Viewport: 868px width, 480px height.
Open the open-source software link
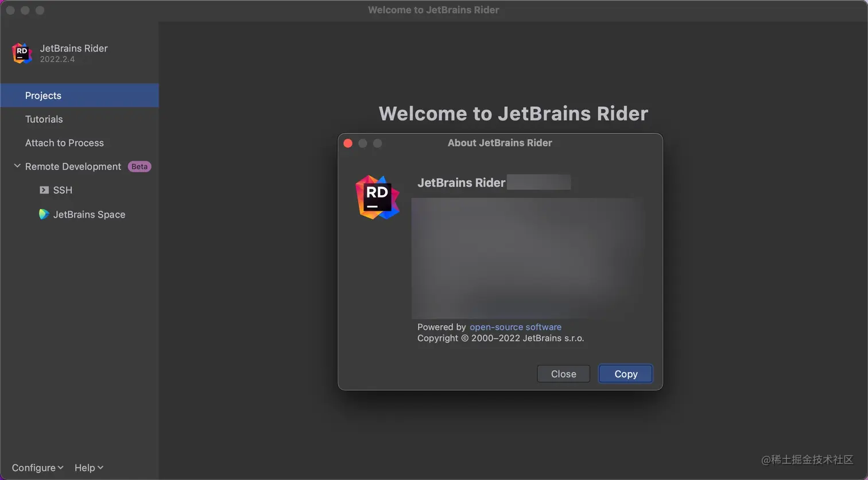tap(516, 327)
